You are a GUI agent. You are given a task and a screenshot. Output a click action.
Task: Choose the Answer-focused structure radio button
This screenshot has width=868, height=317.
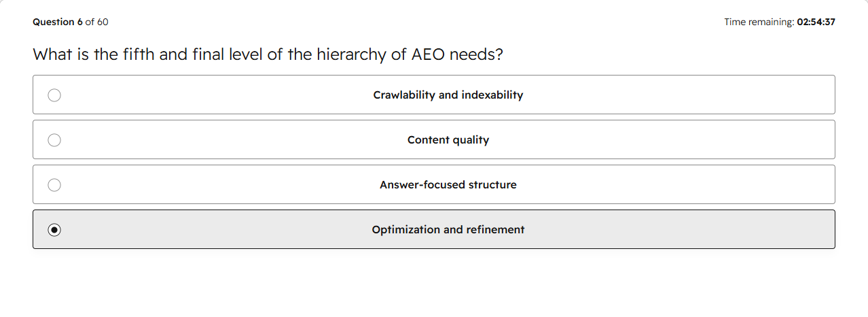(54, 185)
